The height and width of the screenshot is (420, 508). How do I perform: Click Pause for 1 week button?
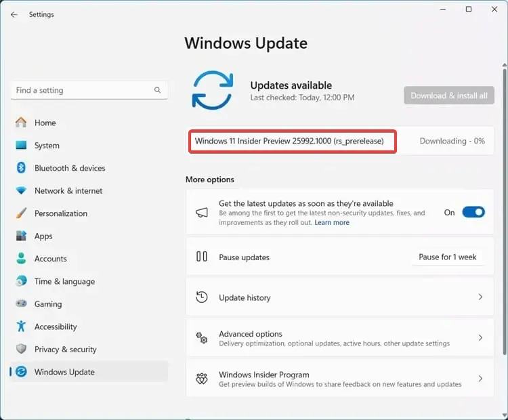[448, 257]
